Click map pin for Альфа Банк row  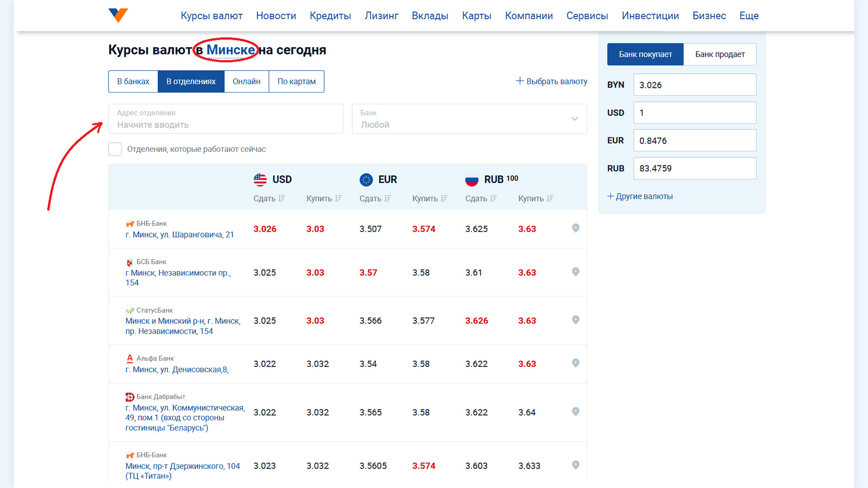(x=575, y=363)
